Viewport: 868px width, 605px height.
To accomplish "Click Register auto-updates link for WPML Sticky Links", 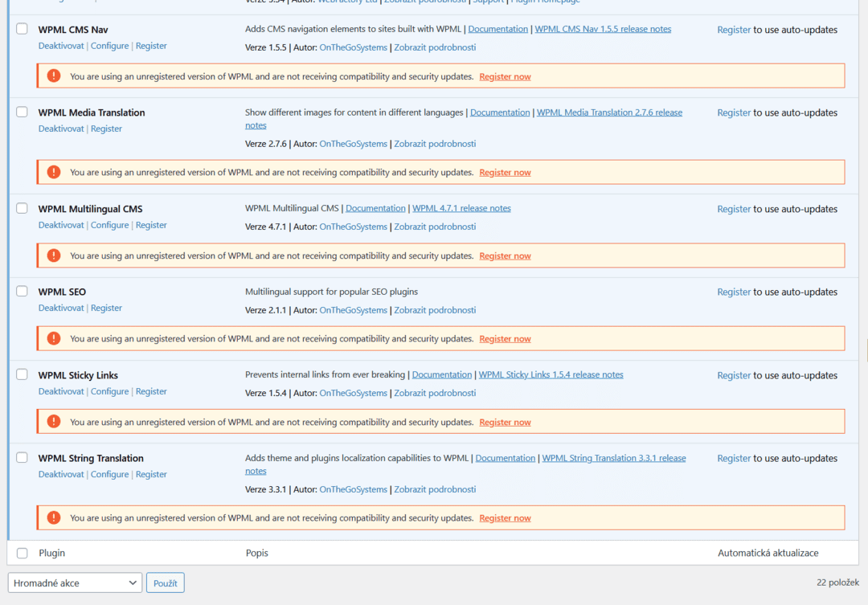I will point(734,375).
